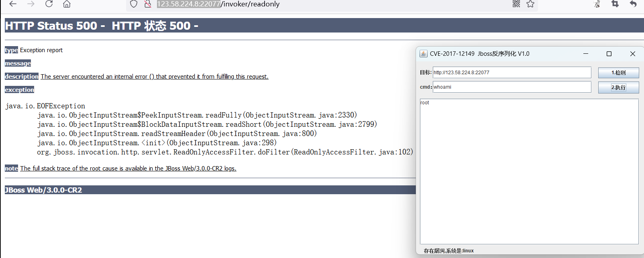The height and width of the screenshot is (258, 644).
Task: Open the browser home page icon
Action: (67, 4)
